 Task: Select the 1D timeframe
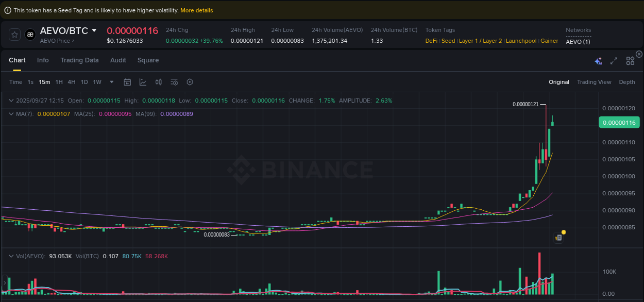pos(84,82)
